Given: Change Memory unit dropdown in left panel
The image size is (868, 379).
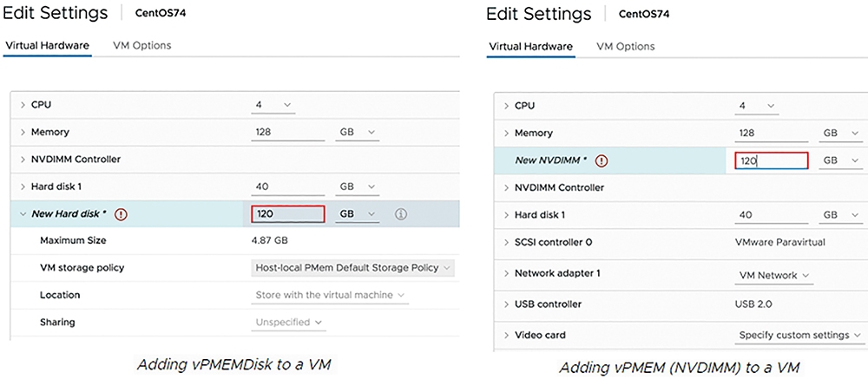Looking at the screenshot, I should pos(357,132).
